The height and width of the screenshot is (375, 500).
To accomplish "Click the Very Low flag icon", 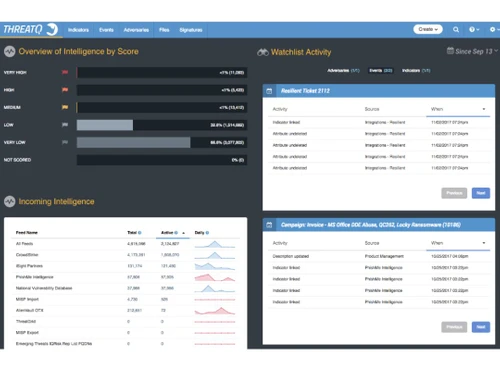I will point(65,142).
